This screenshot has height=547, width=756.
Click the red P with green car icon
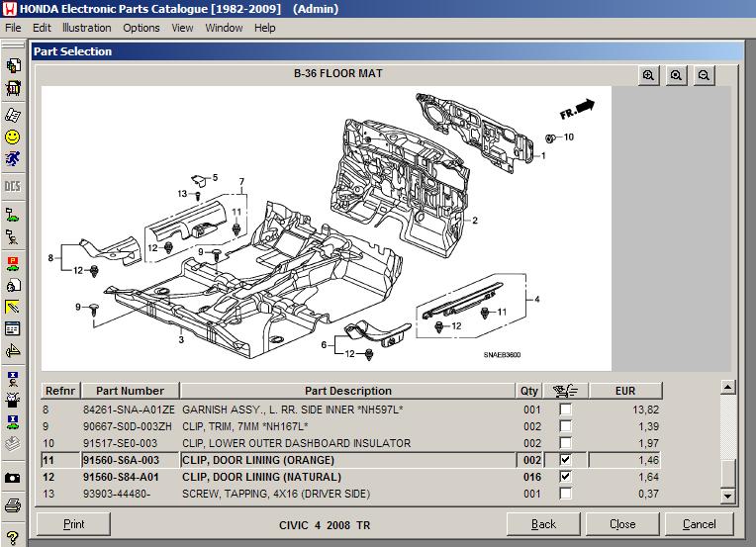pyautogui.click(x=13, y=264)
